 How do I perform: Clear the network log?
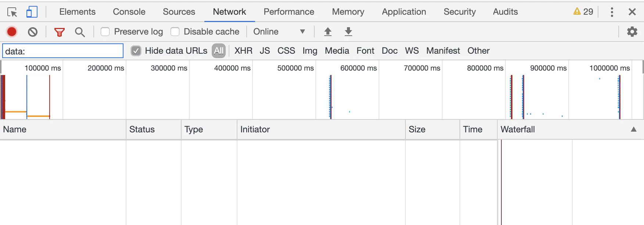33,32
